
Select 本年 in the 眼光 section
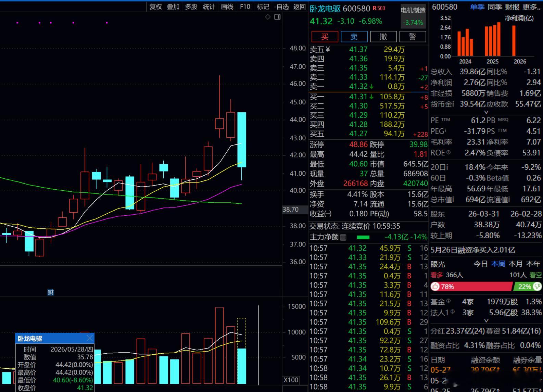pos(533,264)
